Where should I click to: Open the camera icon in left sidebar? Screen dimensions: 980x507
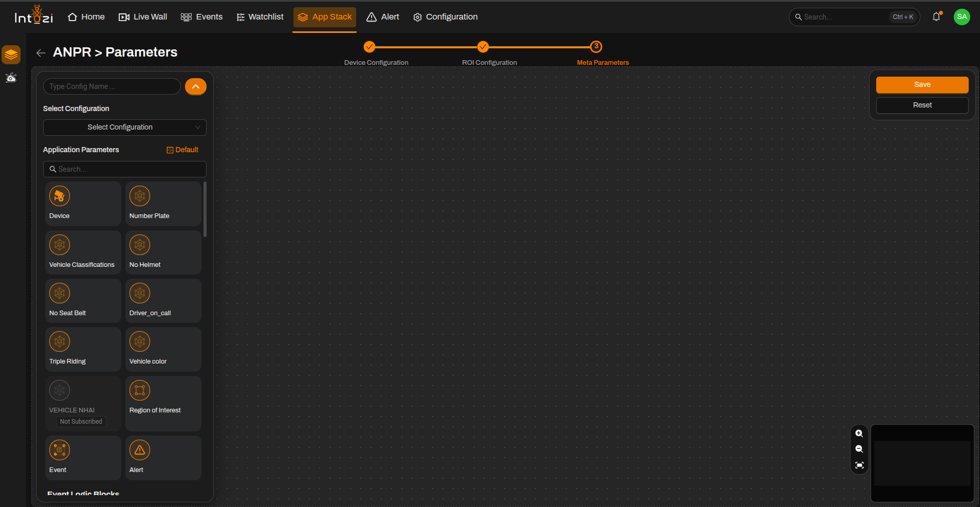pyautogui.click(x=11, y=78)
